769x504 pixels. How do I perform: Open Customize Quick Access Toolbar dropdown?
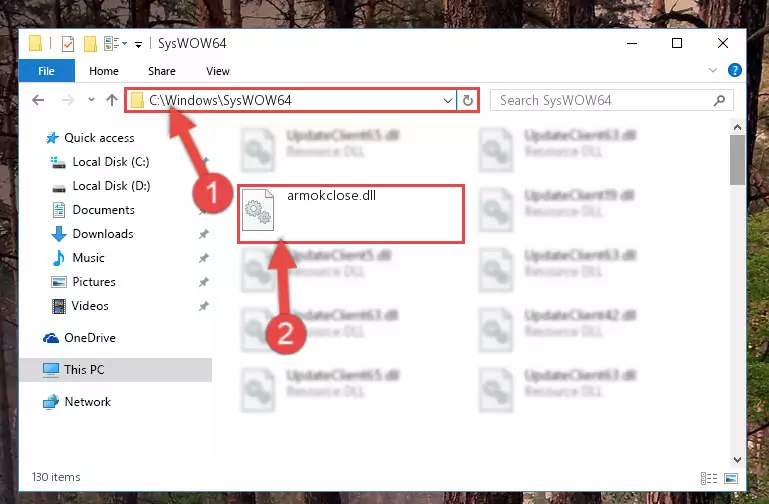point(139,45)
